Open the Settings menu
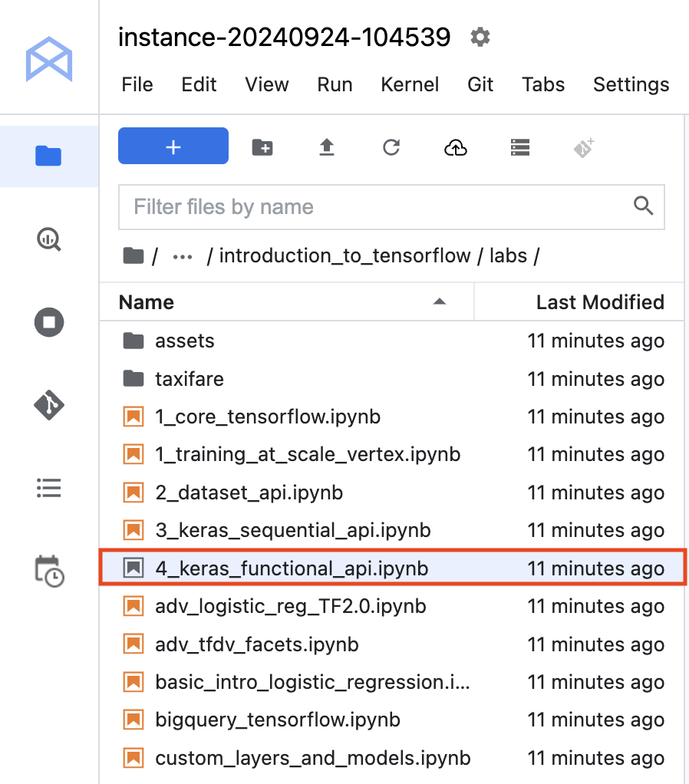Viewport: 689px width, 784px height. point(631,84)
